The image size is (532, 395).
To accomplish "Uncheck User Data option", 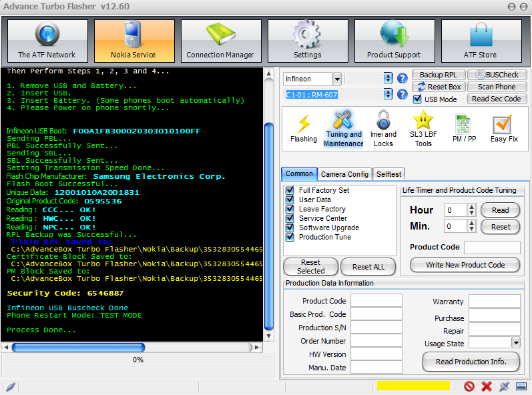I will (x=290, y=200).
